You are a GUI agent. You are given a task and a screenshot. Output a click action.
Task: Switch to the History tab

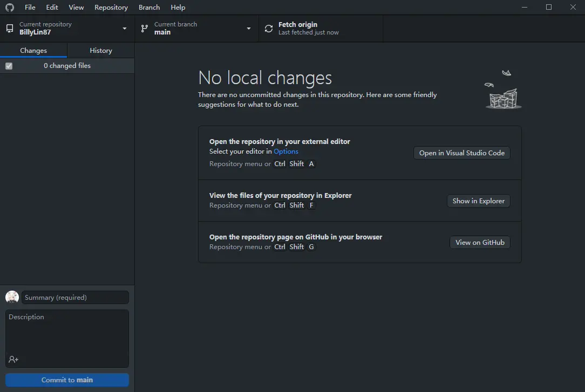(x=100, y=50)
